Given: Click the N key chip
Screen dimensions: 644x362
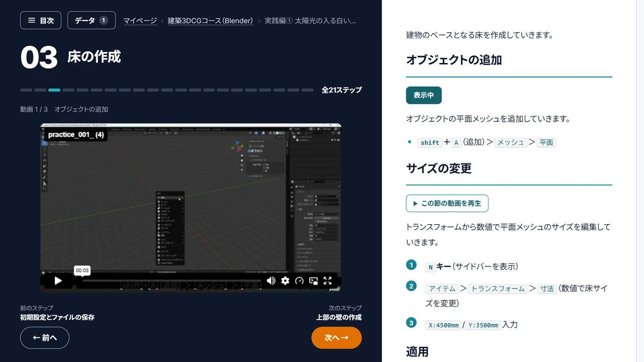Looking at the screenshot, I should (431, 267).
